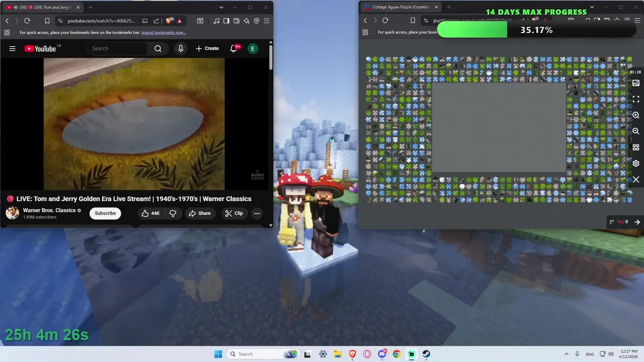Viewport: 644px width, 362px height.
Task: Open Brave main menu in YouTube window
Action: pyautogui.click(x=267, y=21)
